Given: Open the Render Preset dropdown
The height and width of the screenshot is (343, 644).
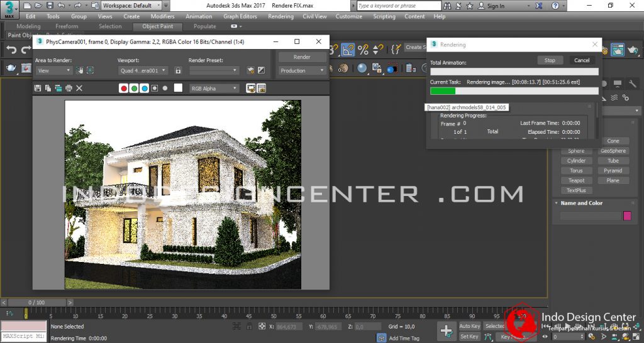Looking at the screenshot, I should [x=214, y=70].
